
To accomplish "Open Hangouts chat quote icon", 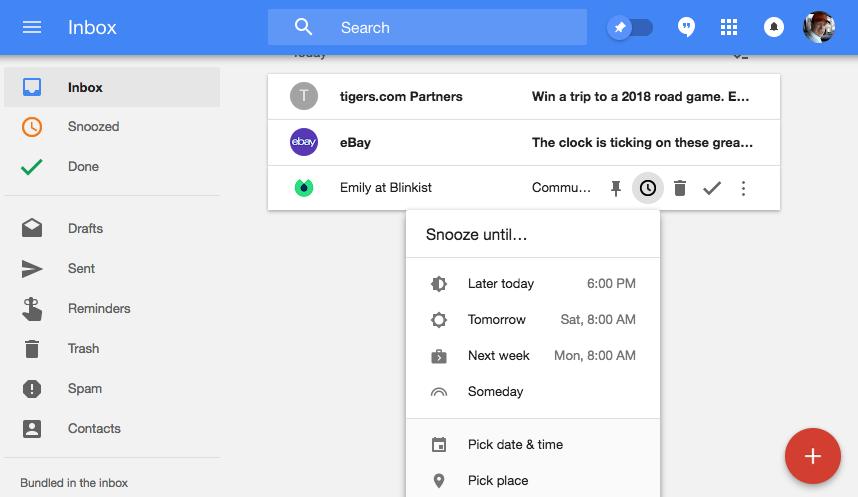I will 686,27.
